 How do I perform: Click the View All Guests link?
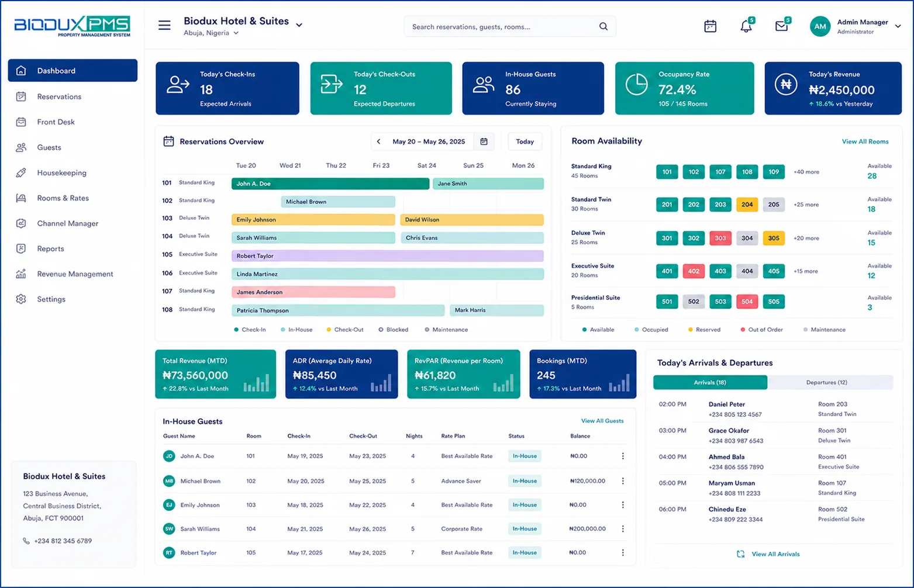click(x=602, y=421)
